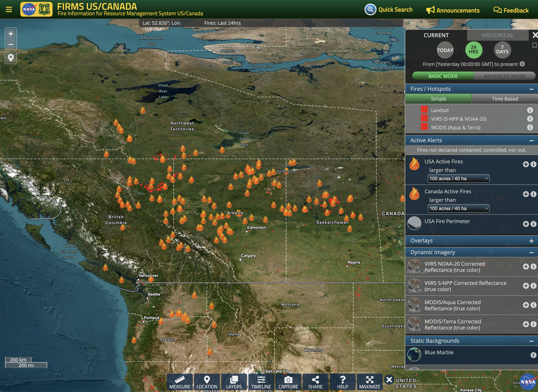Open the Layers tool
Image resolution: width=538 pixels, height=392 pixels.
(x=234, y=382)
